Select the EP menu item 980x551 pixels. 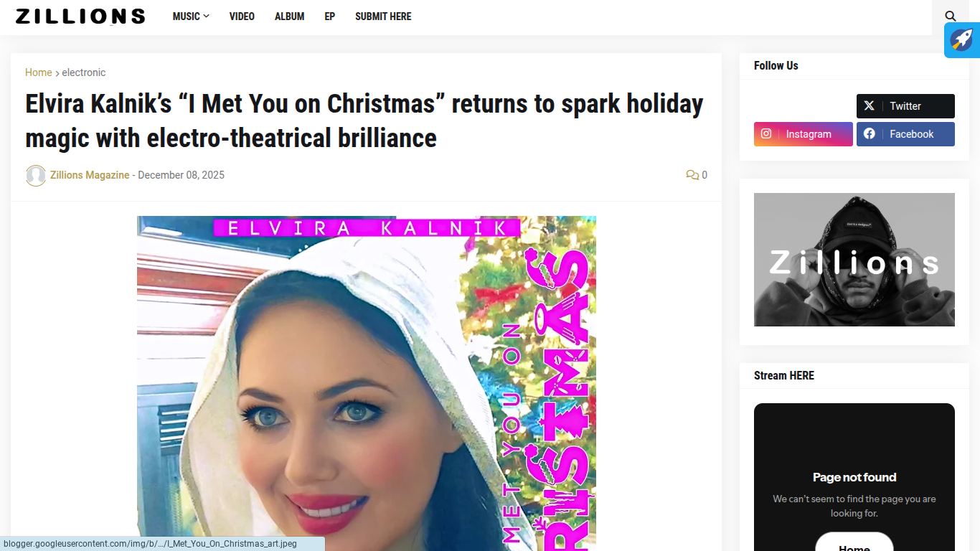coord(329,17)
